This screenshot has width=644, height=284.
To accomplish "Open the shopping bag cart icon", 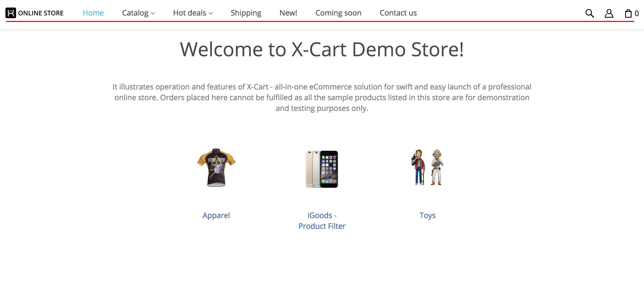I will click(x=628, y=13).
